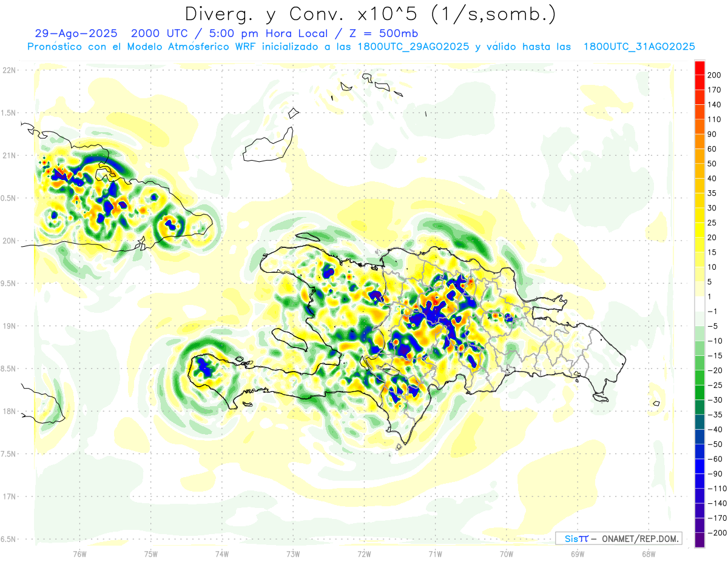Select the '76W' longitude label
This screenshot has height=562, width=728.
tap(79, 554)
